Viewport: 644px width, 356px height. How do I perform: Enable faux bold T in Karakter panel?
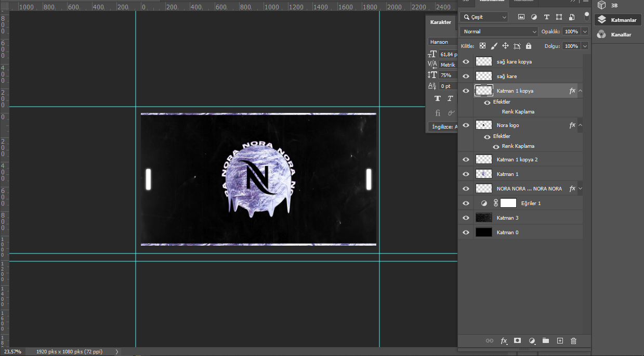(x=437, y=99)
